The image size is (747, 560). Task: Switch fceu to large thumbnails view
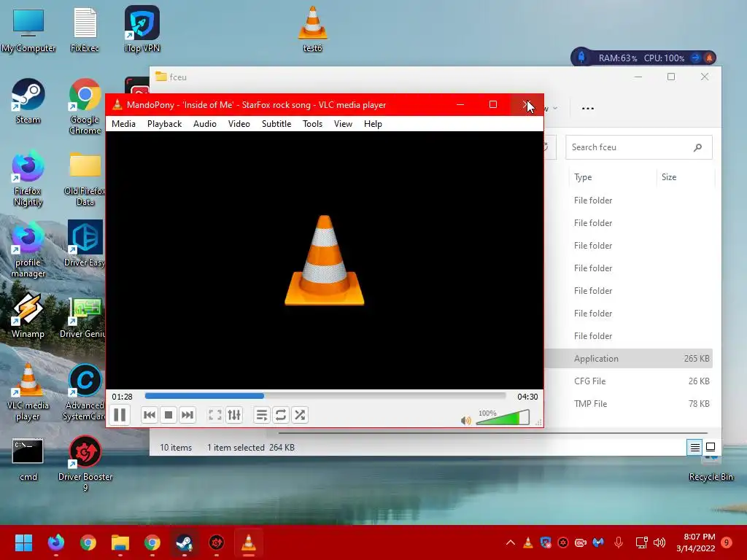coord(711,447)
